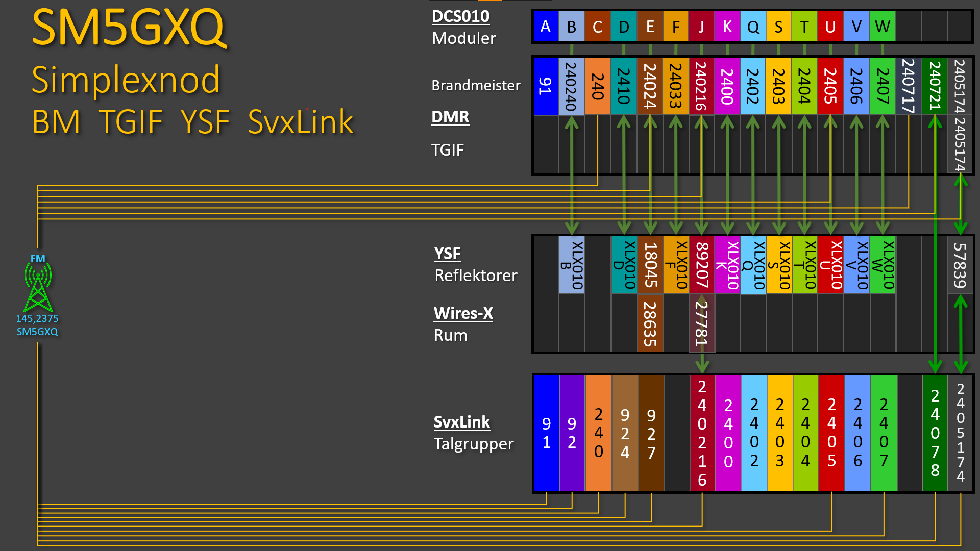Click YSF reflector XLX010 W cell
Screen dimensions: 980x551
click(883, 265)
